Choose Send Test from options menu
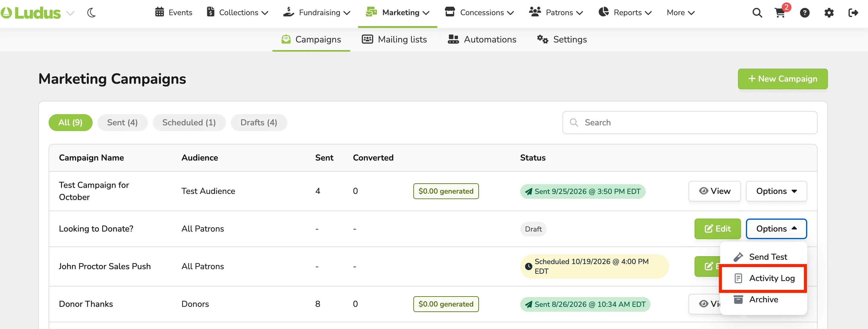 (763, 257)
